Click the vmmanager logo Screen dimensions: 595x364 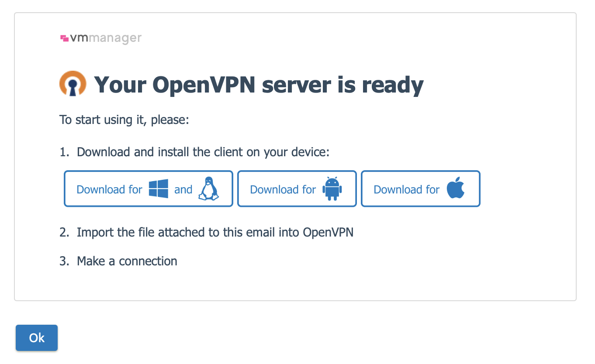[101, 38]
